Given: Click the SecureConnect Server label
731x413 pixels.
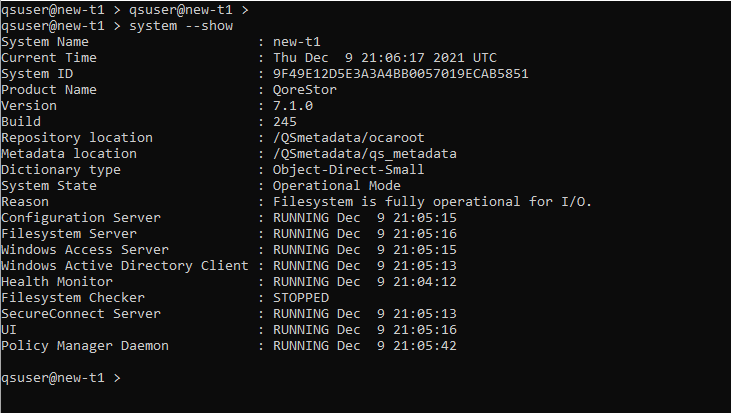Looking at the screenshot, I should click(81, 314).
